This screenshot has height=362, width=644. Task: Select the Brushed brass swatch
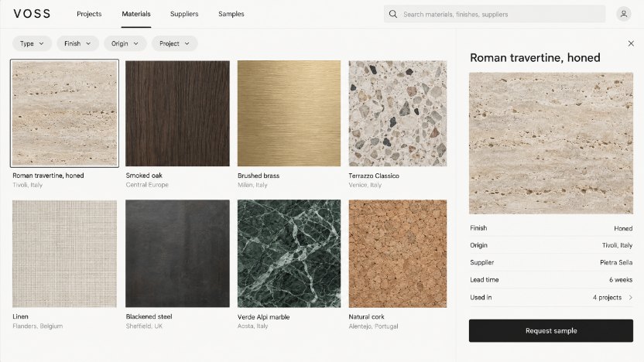[x=289, y=113]
